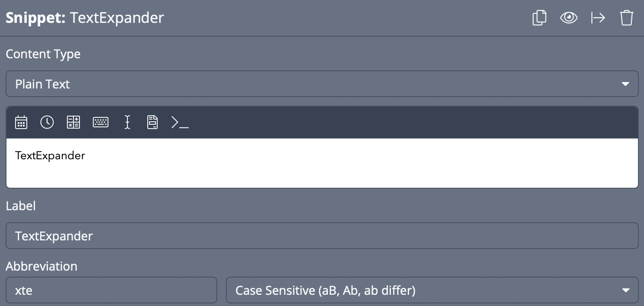The height and width of the screenshot is (306, 644).
Task: Focus the Label field containing TextExpander
Action: tap(322, 236)
